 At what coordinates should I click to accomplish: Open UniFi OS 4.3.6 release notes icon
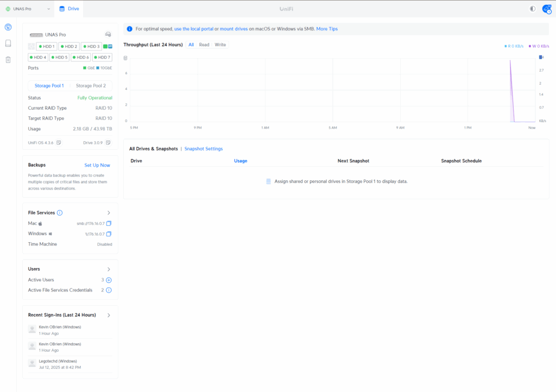click(x=59, y=143)
